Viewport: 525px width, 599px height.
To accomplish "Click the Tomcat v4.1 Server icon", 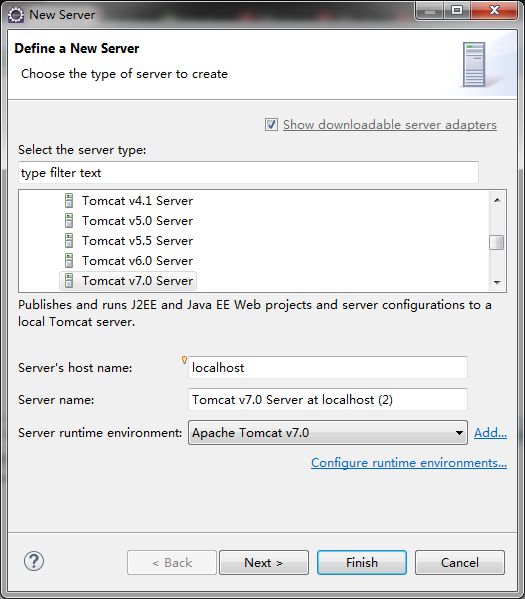I will 69,201.
